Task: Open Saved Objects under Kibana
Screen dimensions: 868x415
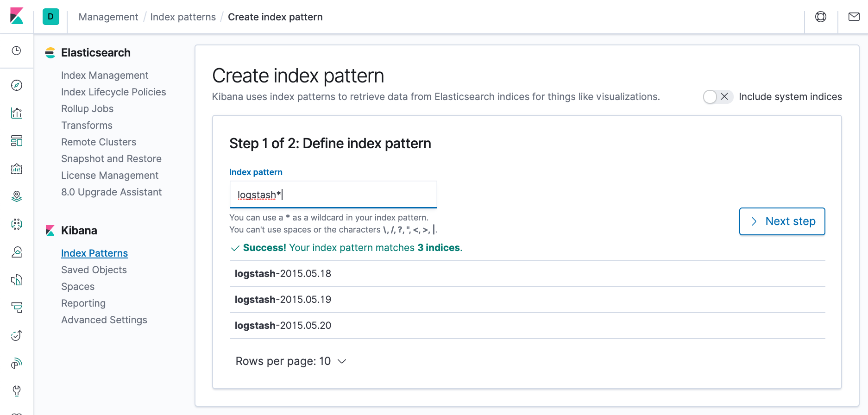Action: pos(94,270)
